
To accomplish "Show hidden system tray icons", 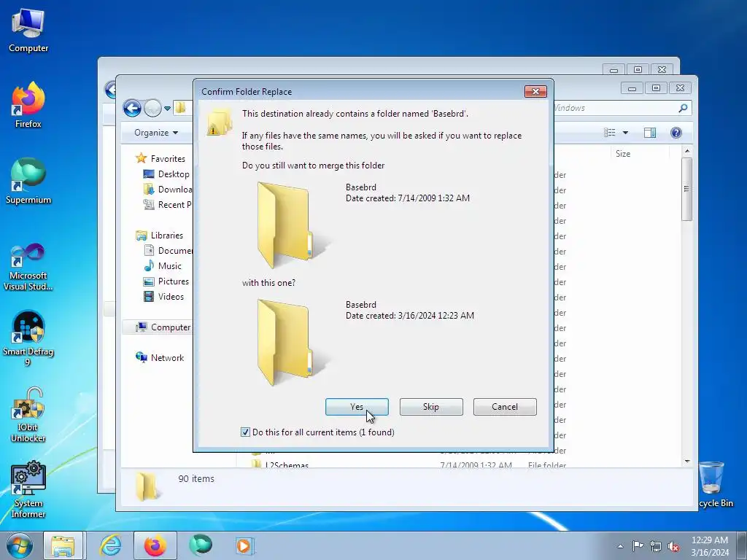I will pos(620,546).
